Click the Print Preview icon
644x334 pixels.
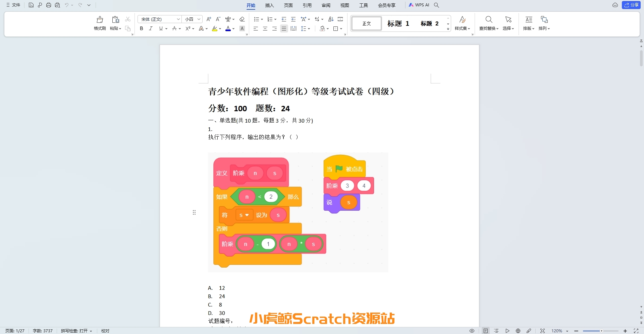tap(57, 5)
